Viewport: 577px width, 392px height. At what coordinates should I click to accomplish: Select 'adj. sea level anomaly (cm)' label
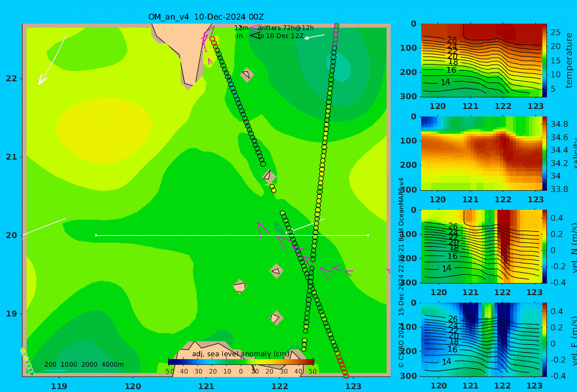(x=241, y=354)
